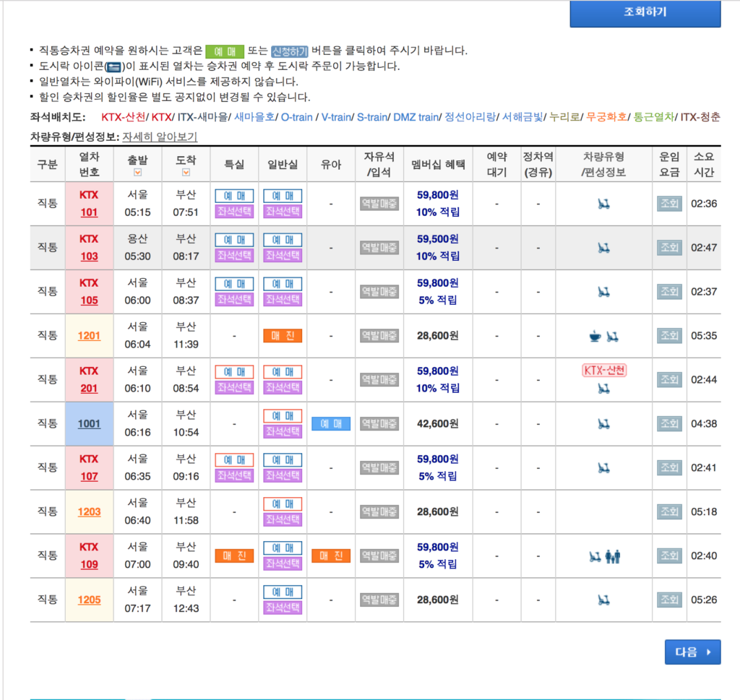Viewport: 740px width, 700px height.
Task: Open V-train seat map link
Action: click(x=336, y=117)
